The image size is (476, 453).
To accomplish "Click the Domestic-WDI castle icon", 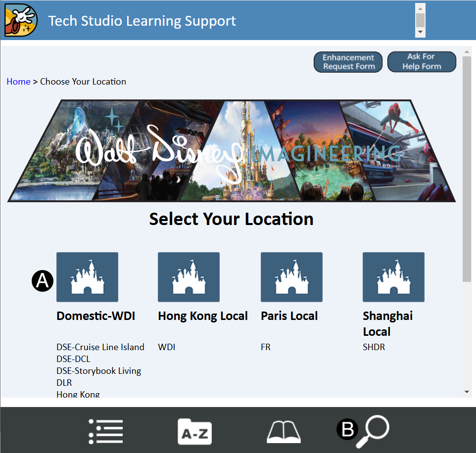I will (x=87, y=277).
